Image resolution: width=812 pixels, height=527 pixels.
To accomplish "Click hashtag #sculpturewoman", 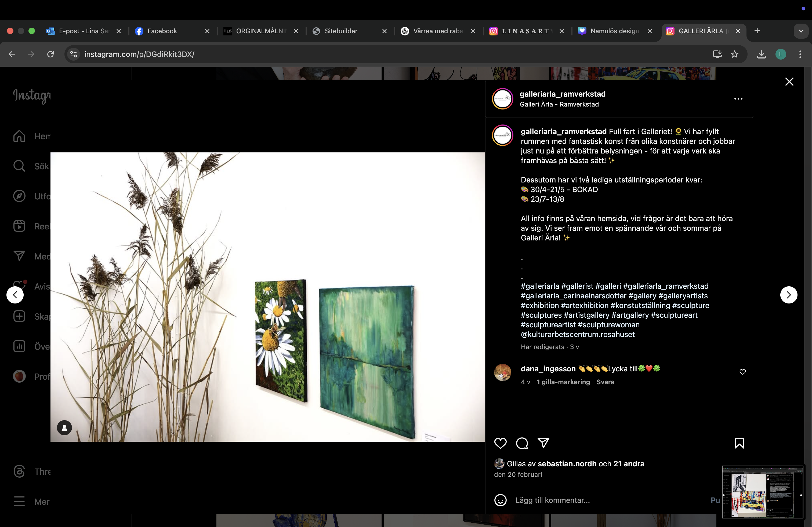I will (608, 325).
